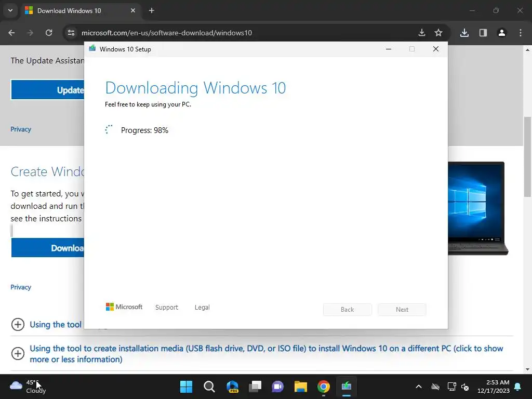Screen dimensions: 532x399
Task: Click the install app icon in address bar
Action: click(422, 33)
